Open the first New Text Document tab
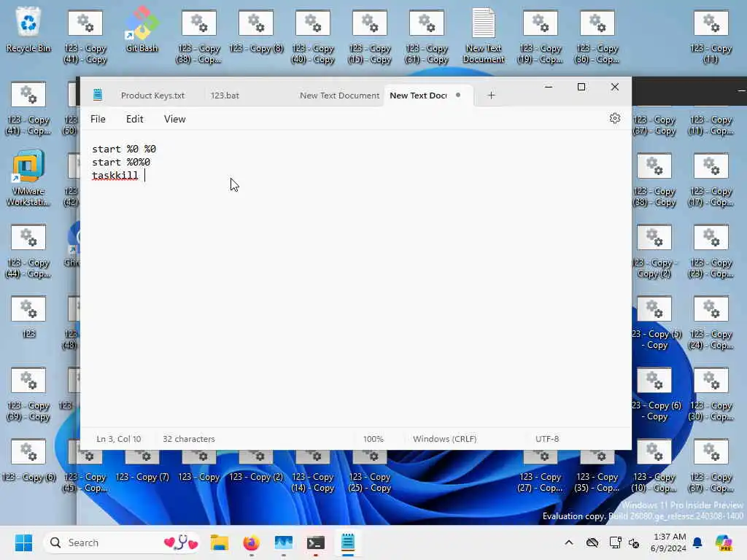The height and width of the screenshot is (560, 747). 339,96
